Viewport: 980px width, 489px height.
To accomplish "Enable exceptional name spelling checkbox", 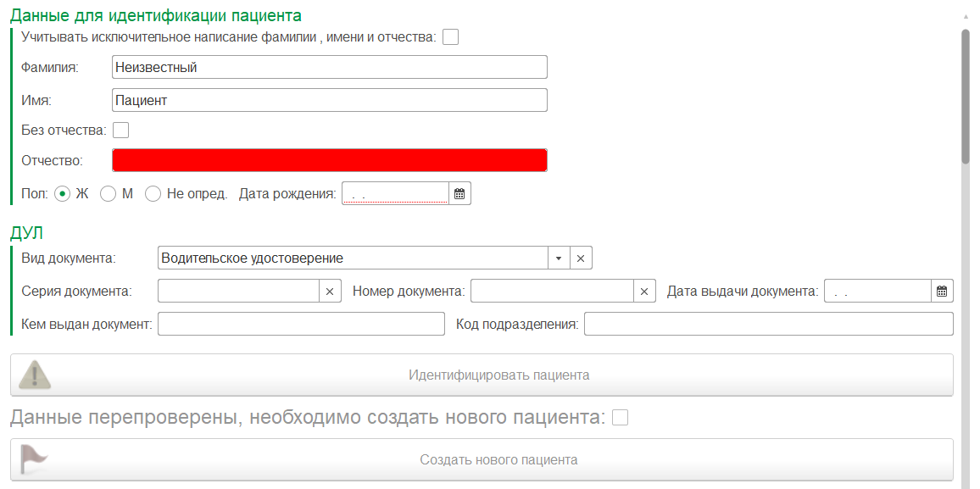I will point(451,37).
